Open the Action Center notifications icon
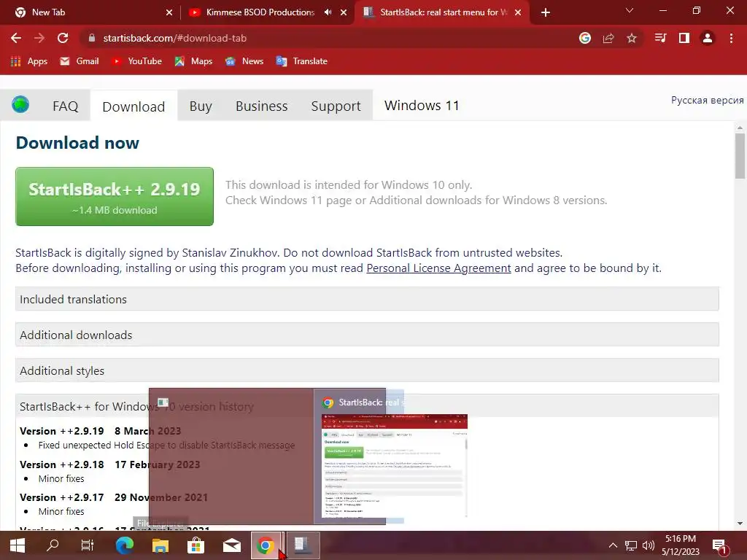Image resolution: width=747 pixels, height=560 pixels. click(x=719, y=546)
